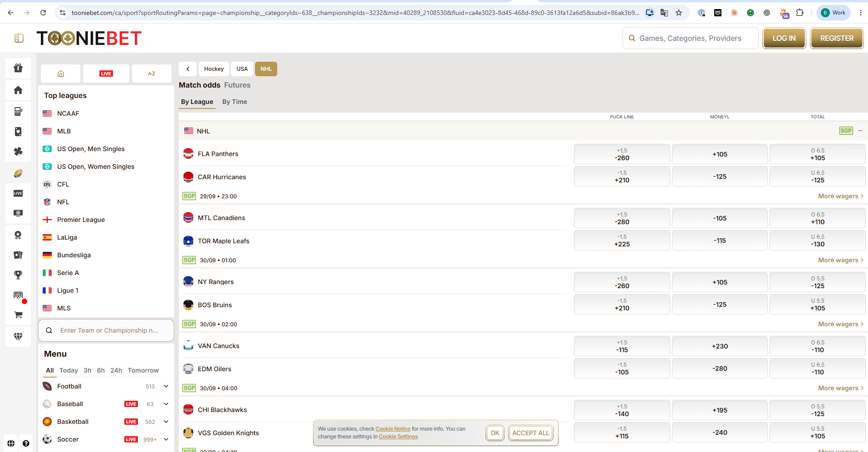
Task: Open More wagers for Canucks vs Oilers
Action: [x=841, y=388]
